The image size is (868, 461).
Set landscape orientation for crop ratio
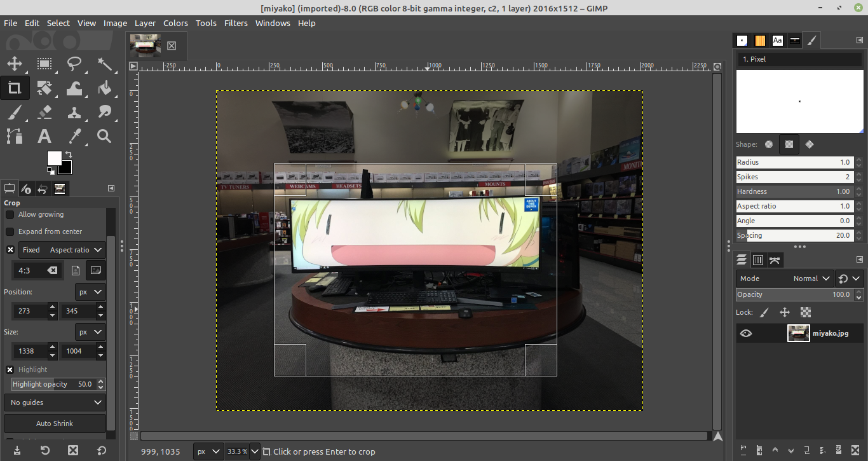pos(96,270)
